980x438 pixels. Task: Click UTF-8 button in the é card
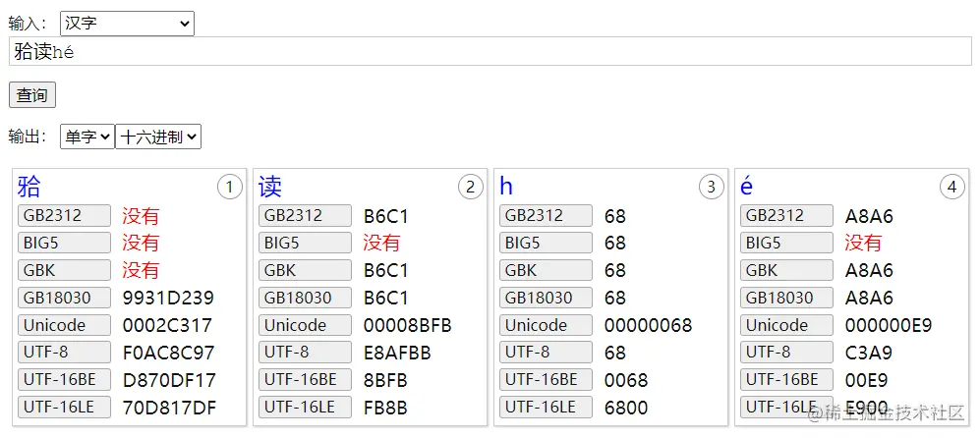click(787, 353)
